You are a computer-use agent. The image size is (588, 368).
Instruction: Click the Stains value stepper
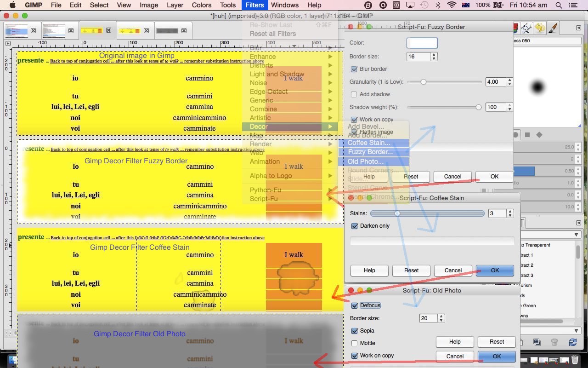pos(510,213)
